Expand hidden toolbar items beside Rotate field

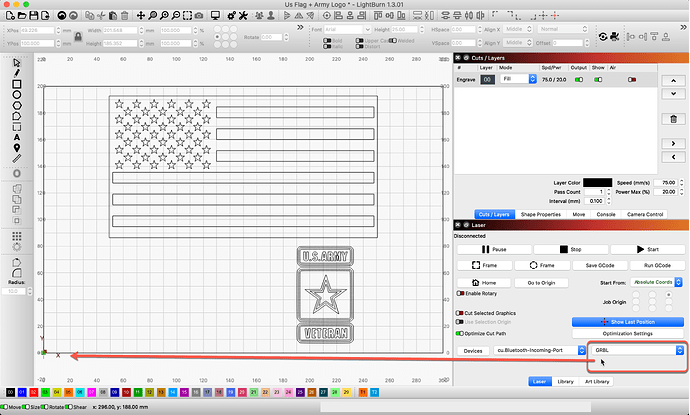pyautogui.click(x=300, y=27)
